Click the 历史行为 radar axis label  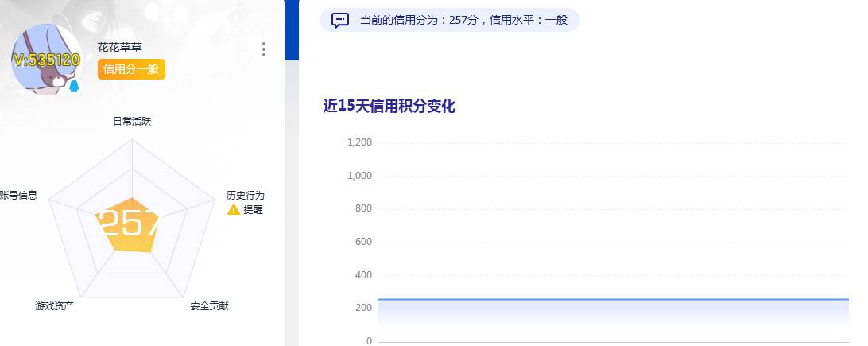coord(246,195)
